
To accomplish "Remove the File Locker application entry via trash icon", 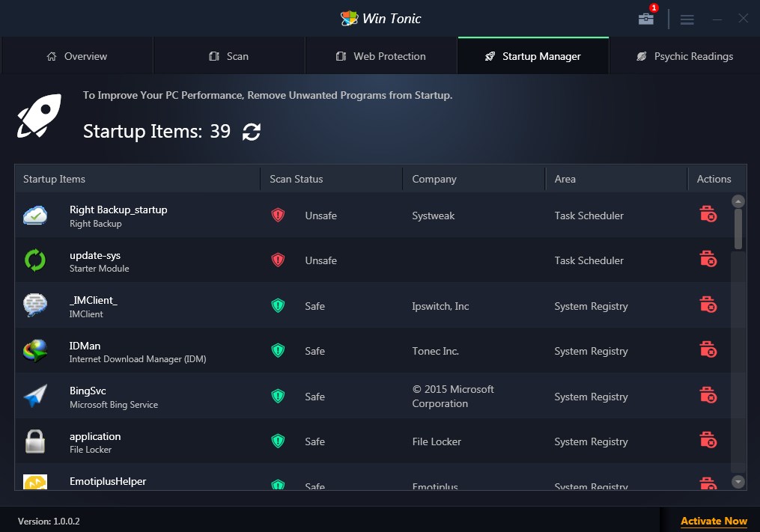I will (x=708, y=440).
